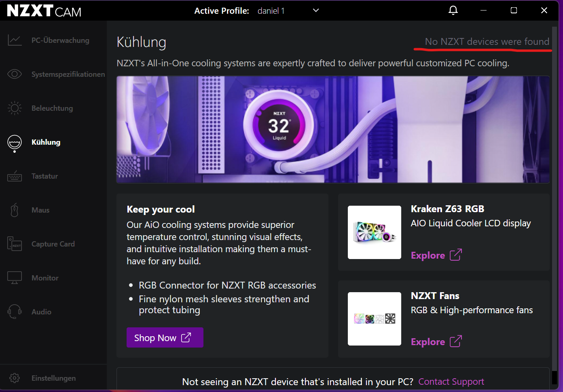Open Systemspezifikationen menu item

[68, 74]
